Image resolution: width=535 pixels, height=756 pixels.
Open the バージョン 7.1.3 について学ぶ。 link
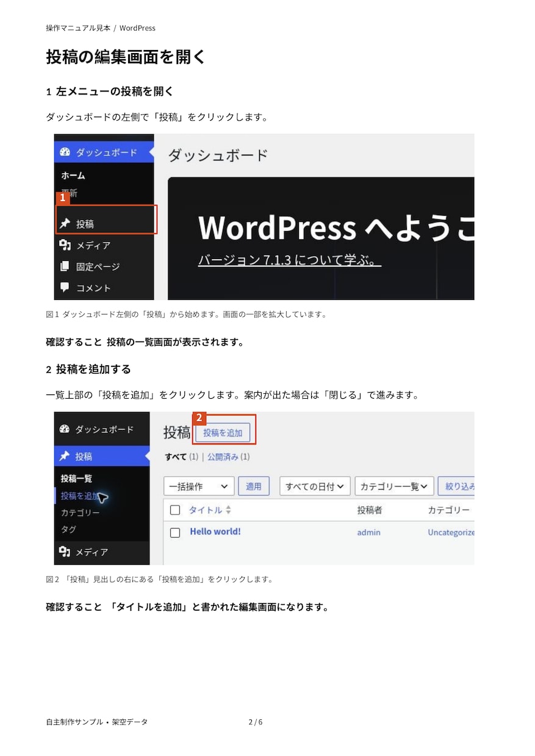point(290,260)
